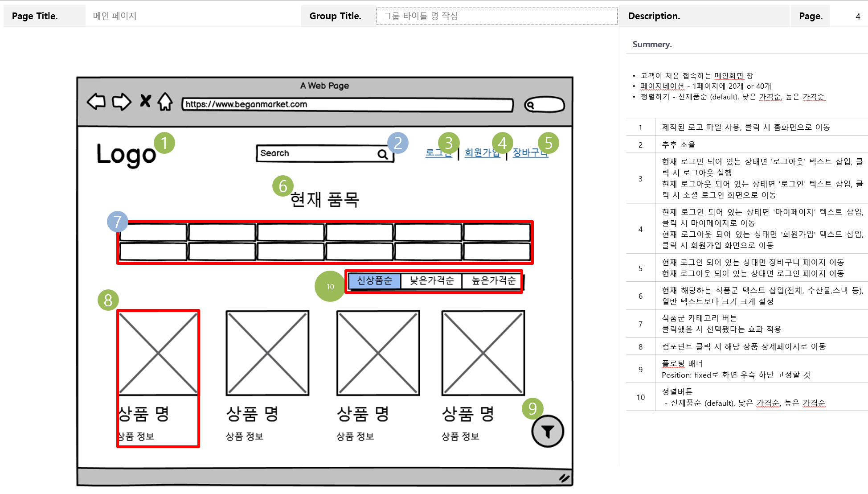868x494 pixels.
Task: Click summary bullet starting with 페이지네이션
Action: (706, 86)
